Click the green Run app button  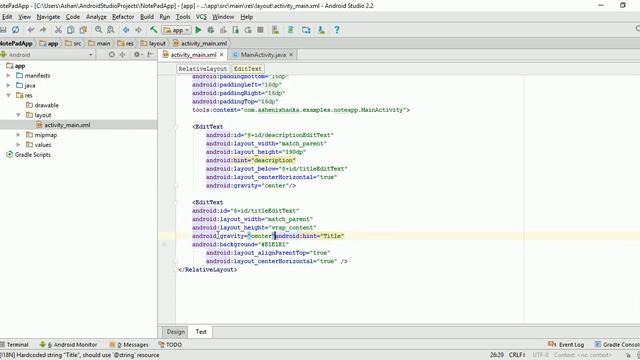(198, 30)
